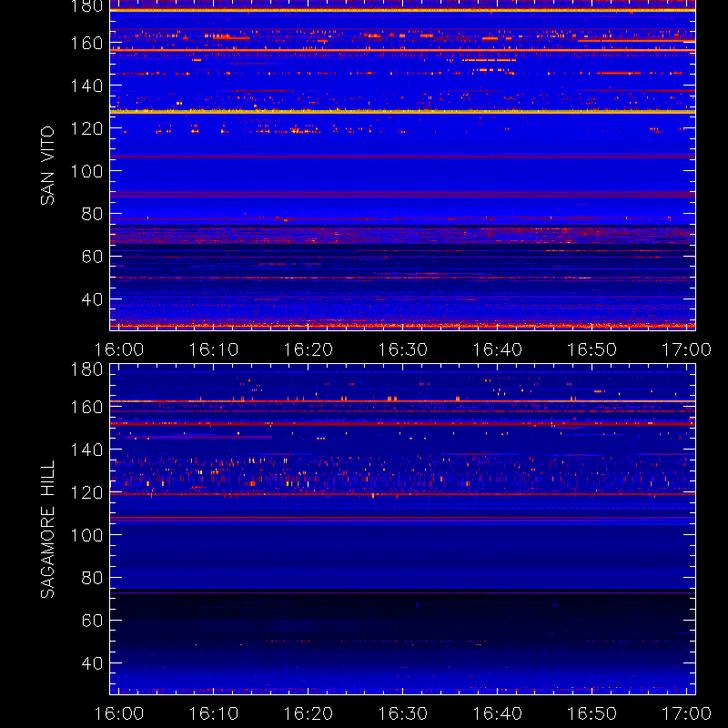Viewport: 728px width, 728px height.
Task: Select the 16:30 time label under San Vito plot
Action: click(x=402, y=349)
